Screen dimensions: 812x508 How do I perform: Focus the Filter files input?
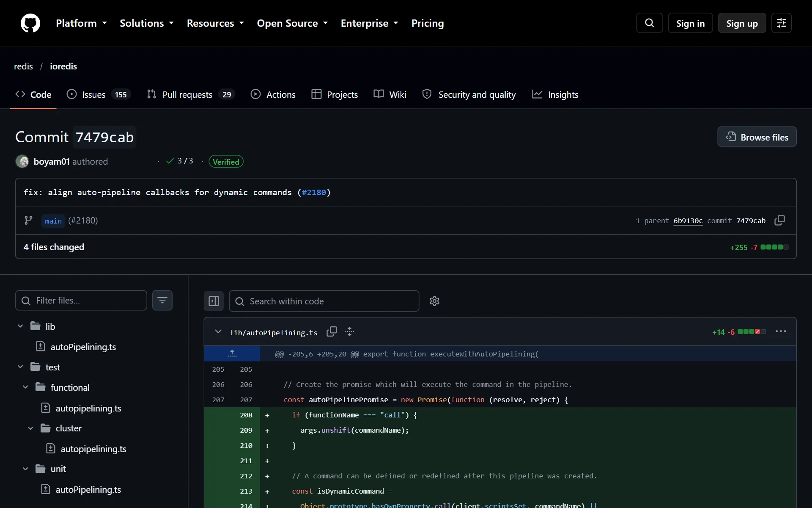(81, 301)
